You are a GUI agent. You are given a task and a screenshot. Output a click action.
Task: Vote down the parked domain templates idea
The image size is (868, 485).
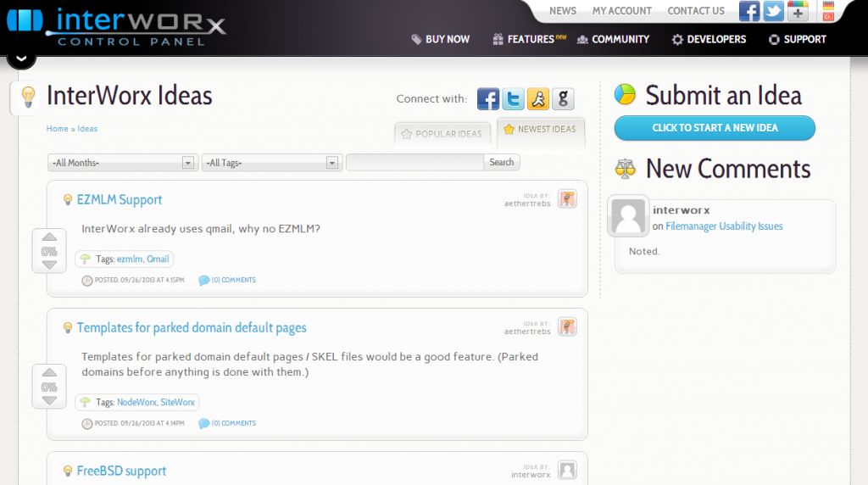pos(49,399)
